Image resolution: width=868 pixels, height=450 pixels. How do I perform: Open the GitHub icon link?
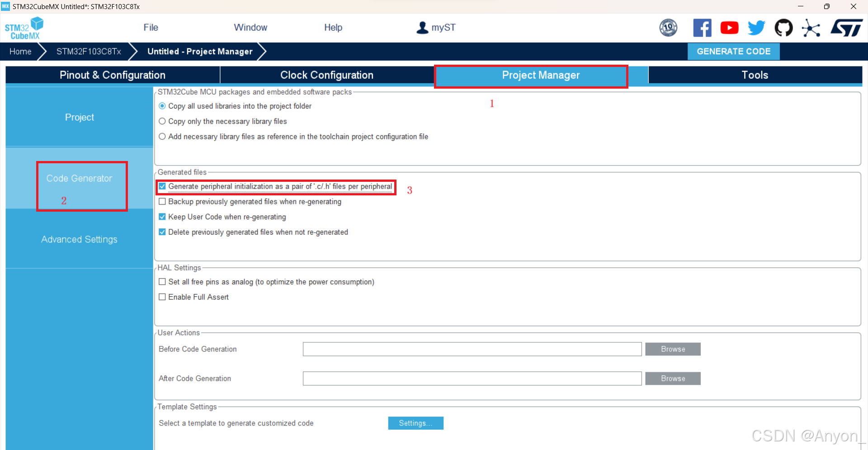[783, 28]
